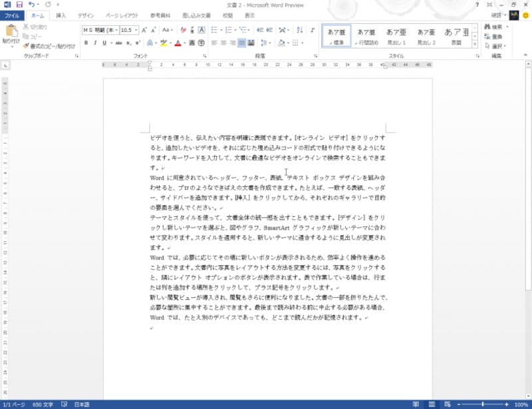The image size is (532, 409).
Task: Toggle italic formatting
Action: tap(94, 42)
